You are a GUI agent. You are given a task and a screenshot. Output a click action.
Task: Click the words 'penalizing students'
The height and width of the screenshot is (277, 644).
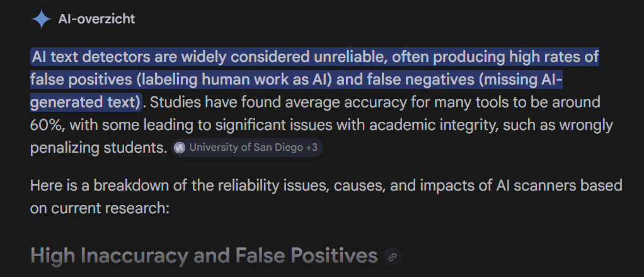coord(99,147)
